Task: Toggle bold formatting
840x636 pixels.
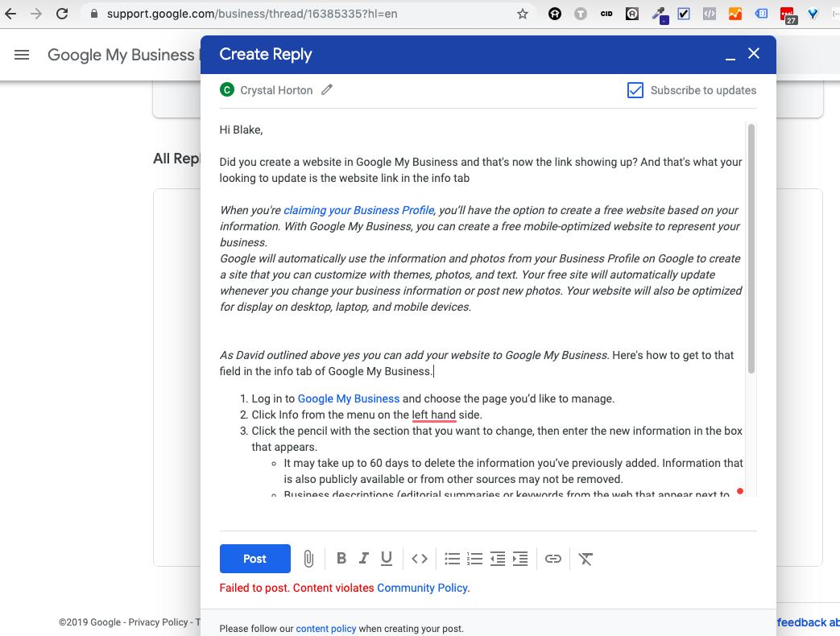Action: [x=341, y=559]
